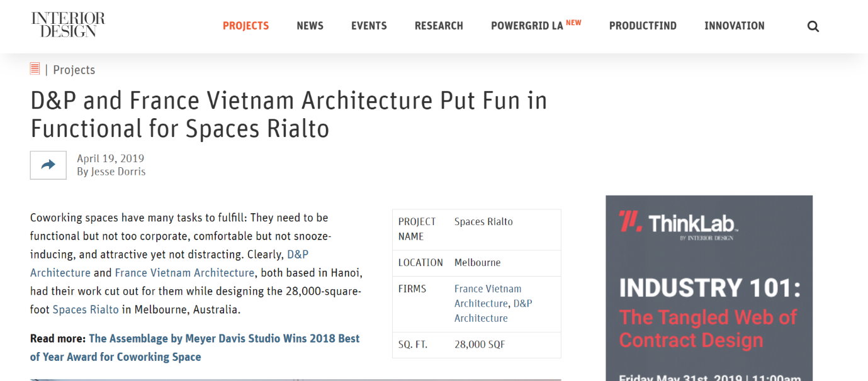The height and width of the screenshot is (381, 868).
Task: Click the orange list icon beside Projects
Action: [35, 69]
